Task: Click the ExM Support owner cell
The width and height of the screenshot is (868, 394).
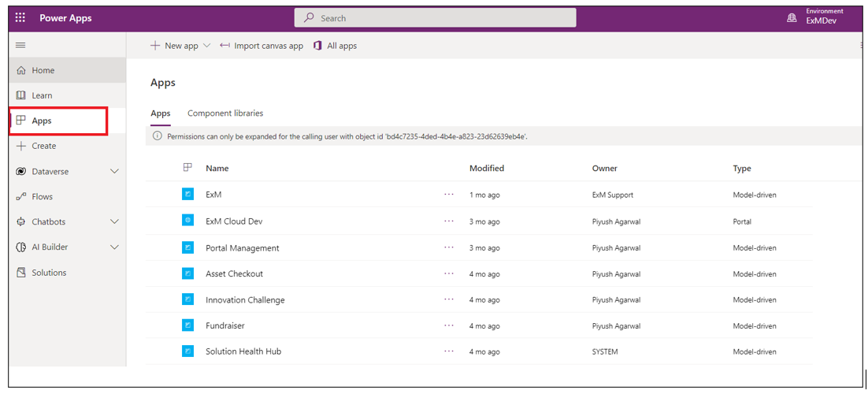Action: click(x=613, y=195)
